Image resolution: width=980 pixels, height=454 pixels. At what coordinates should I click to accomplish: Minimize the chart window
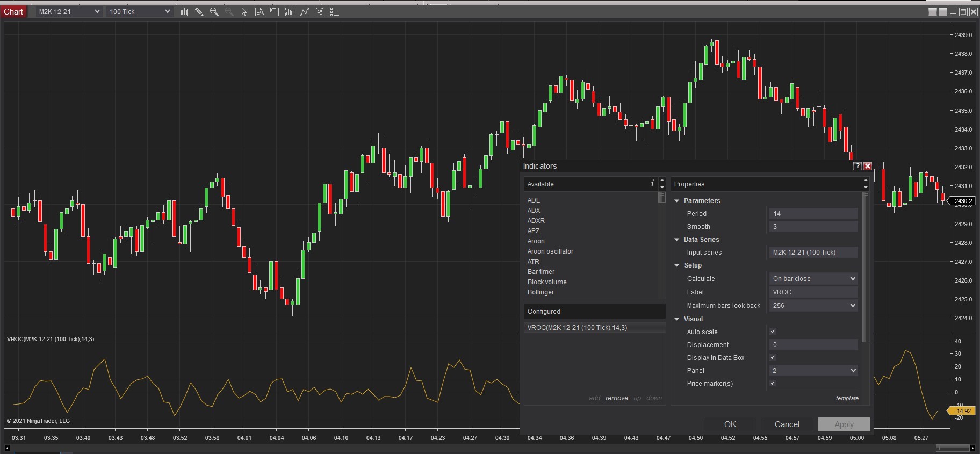954,12
